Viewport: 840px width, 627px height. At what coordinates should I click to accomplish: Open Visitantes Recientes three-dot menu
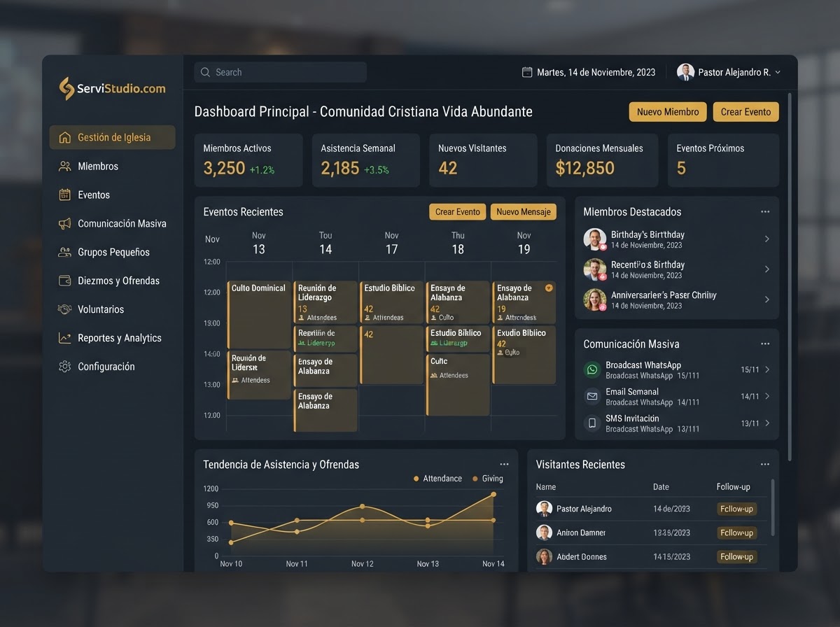pyautogui.click(x=765, y=464)
